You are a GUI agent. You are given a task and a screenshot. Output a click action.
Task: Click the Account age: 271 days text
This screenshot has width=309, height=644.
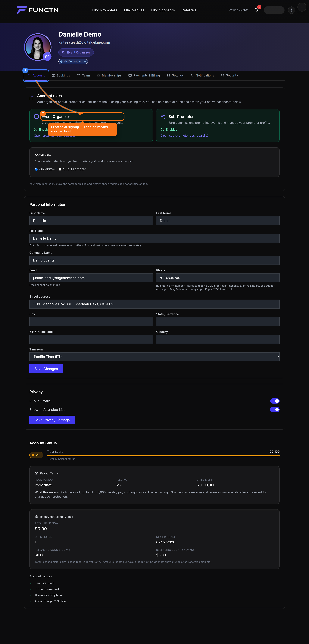[x=50, y=601]
